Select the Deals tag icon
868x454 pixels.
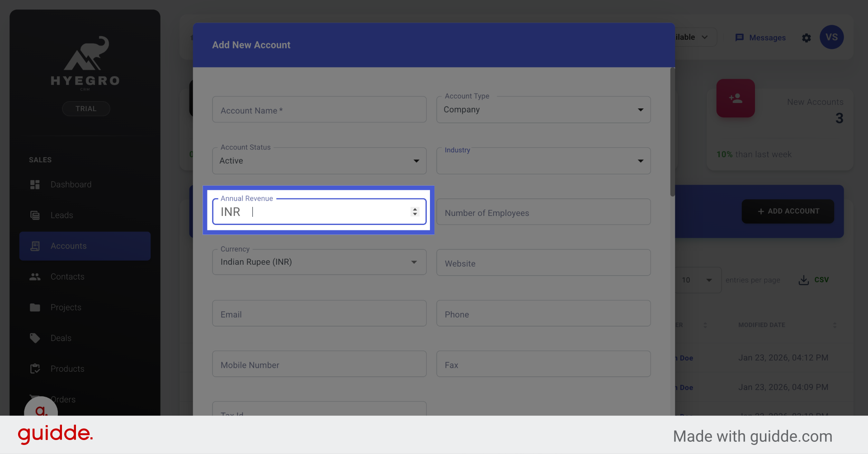[35, 338]
